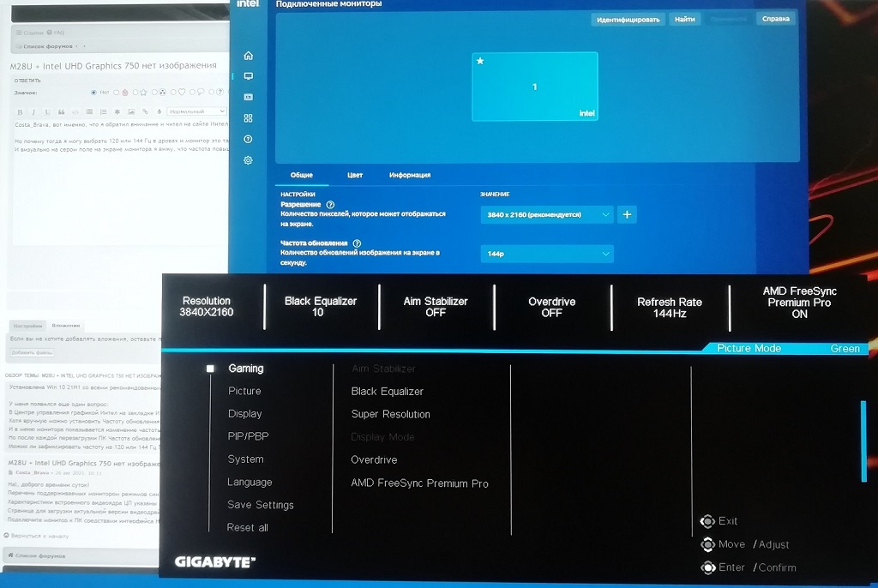Toggle Italic in forum editor toolbar
The height and width of the screenshot is (588, 878).
click(x=33, y=111)
